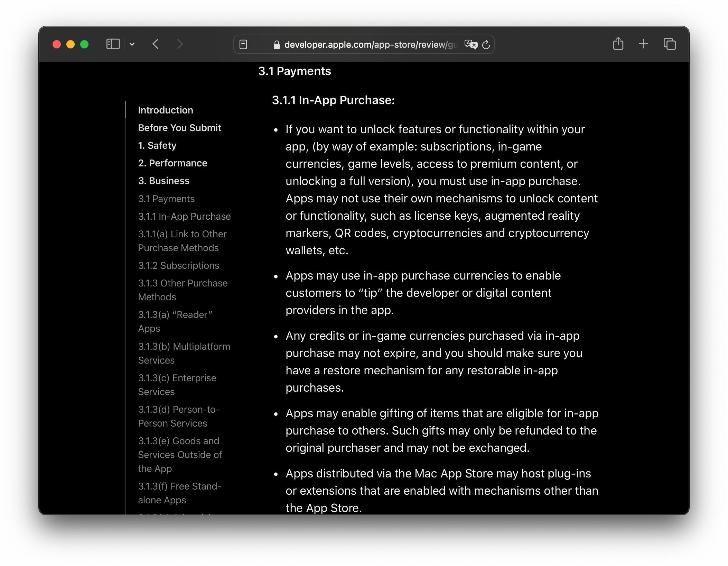
Task: Close the Safari window
Action: coord(57,44)
